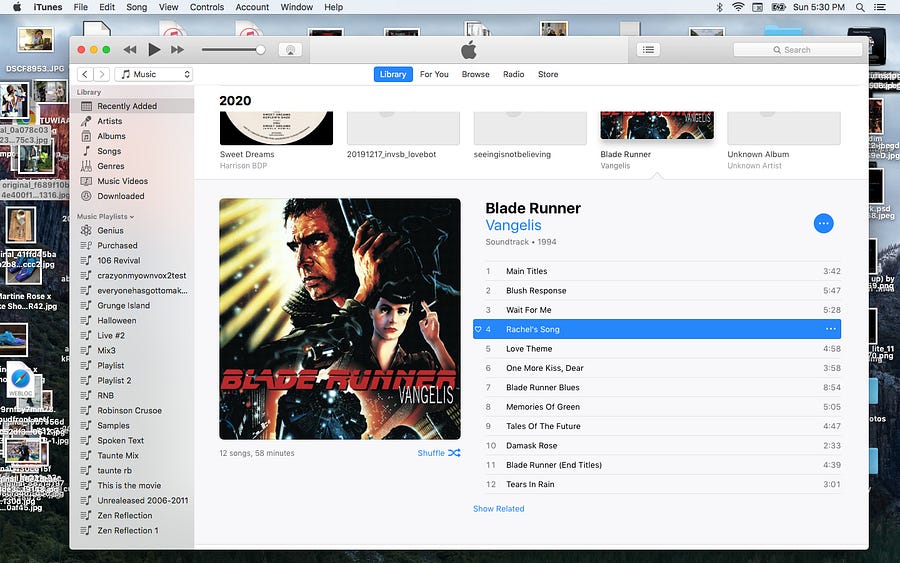Click the iTunes search field
Viewport: 900px width, 563px height.
798,50
